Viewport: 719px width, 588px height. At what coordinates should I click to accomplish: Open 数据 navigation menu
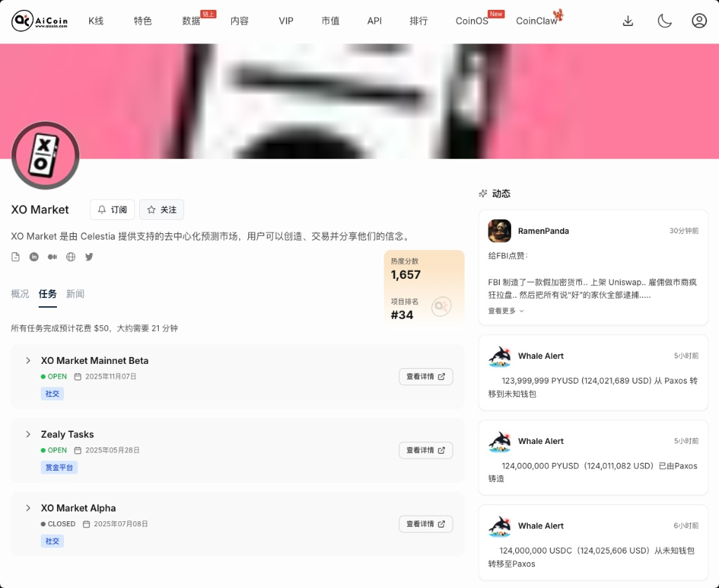pyautogui.click(x=191, y=21)
